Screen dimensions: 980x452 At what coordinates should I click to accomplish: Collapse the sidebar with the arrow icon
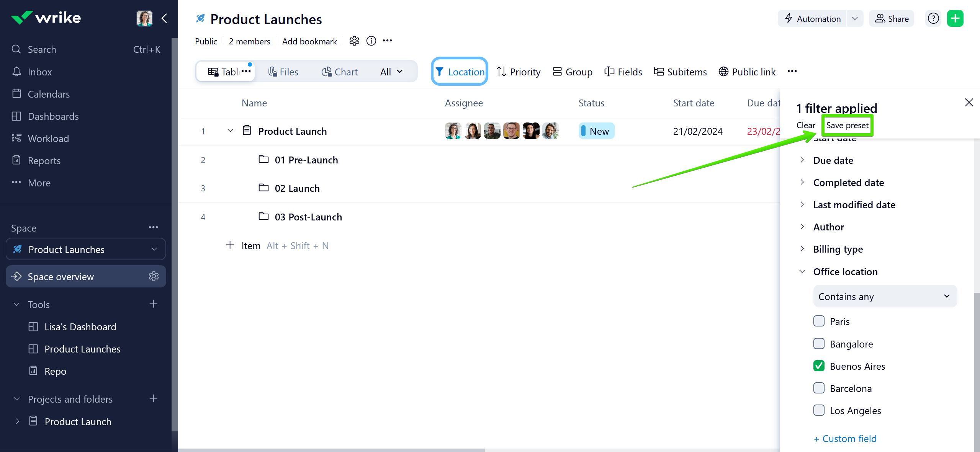pyautogui.click(x=164, y=18)
